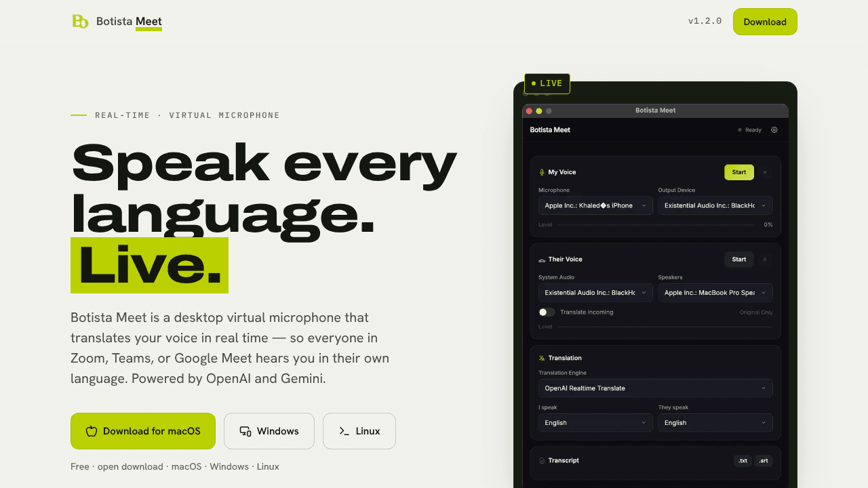Expand the Translation Engine dropdown
The width and height of the screenshot is (868, 488).
pos(656,388)
